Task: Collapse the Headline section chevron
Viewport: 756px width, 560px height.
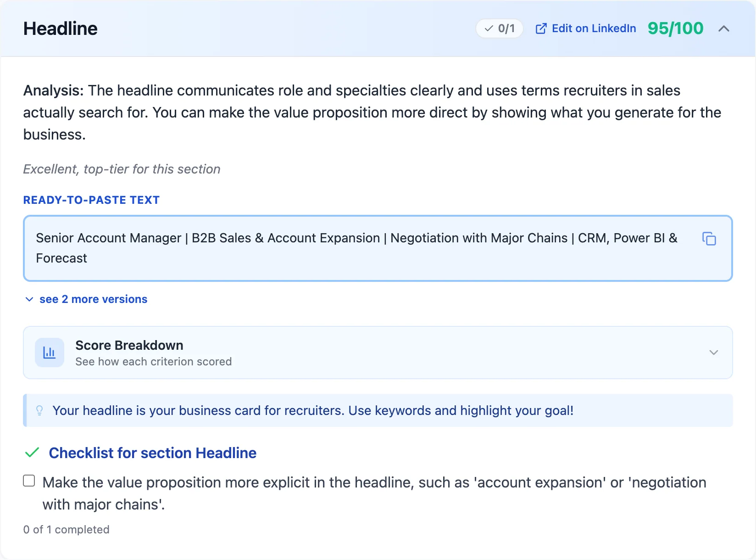Action: pos(724,28)
